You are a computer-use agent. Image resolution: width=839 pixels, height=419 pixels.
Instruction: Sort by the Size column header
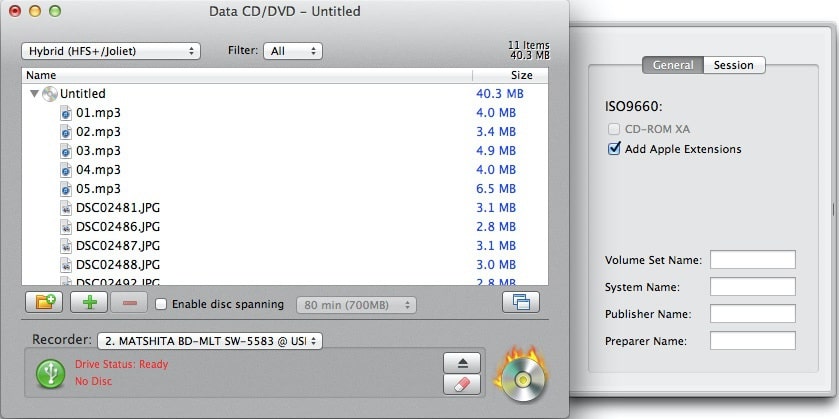[510, 75]
